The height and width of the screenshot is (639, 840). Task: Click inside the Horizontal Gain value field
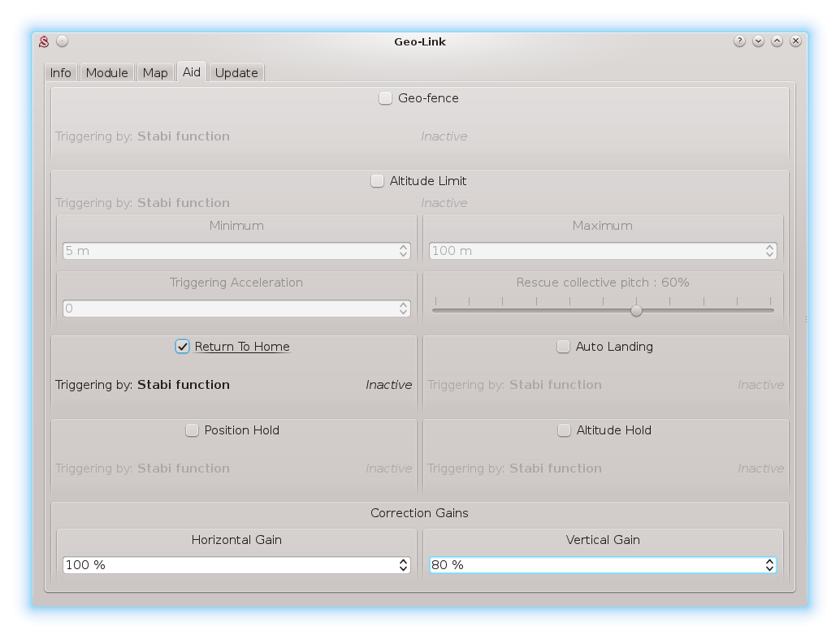227,565
